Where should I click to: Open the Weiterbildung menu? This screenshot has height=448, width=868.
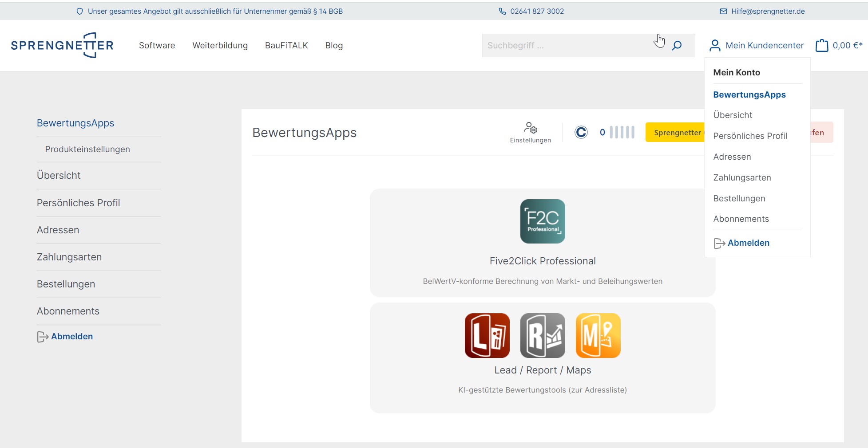(220, 45)
